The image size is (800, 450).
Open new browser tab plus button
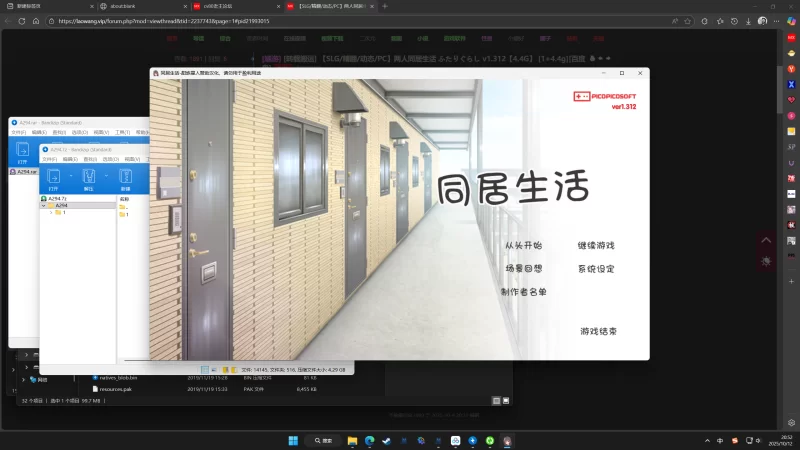385,6
